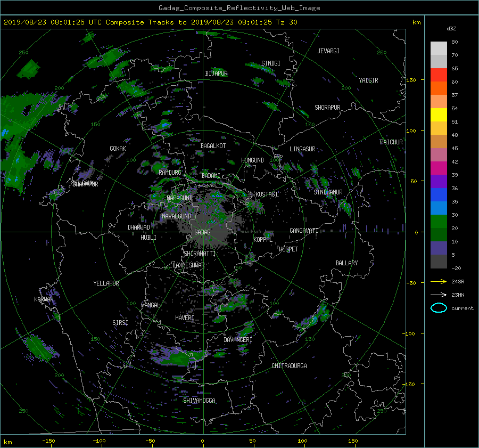
Task: Select the SHORAPUR label
Action: (327, 108)
